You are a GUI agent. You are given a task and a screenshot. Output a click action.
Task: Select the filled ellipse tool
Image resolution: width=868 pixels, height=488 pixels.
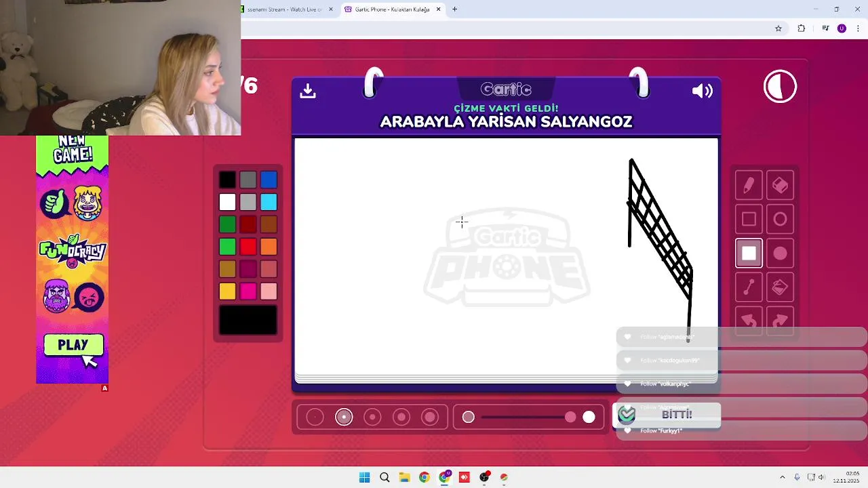[780, 253]
